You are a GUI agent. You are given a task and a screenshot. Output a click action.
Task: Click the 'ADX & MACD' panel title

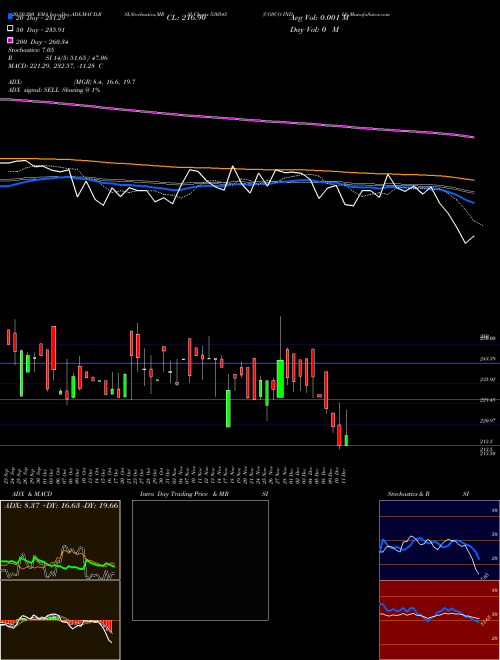point(32,494)
